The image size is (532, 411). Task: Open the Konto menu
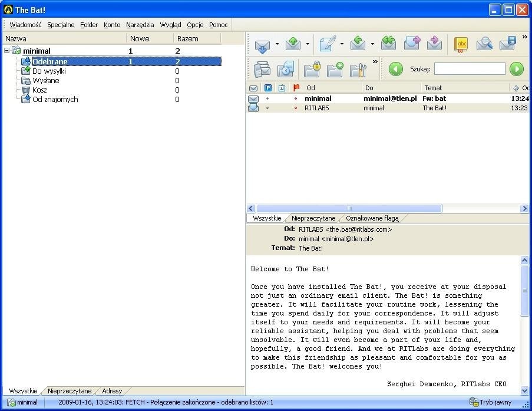tap(112, 25)
